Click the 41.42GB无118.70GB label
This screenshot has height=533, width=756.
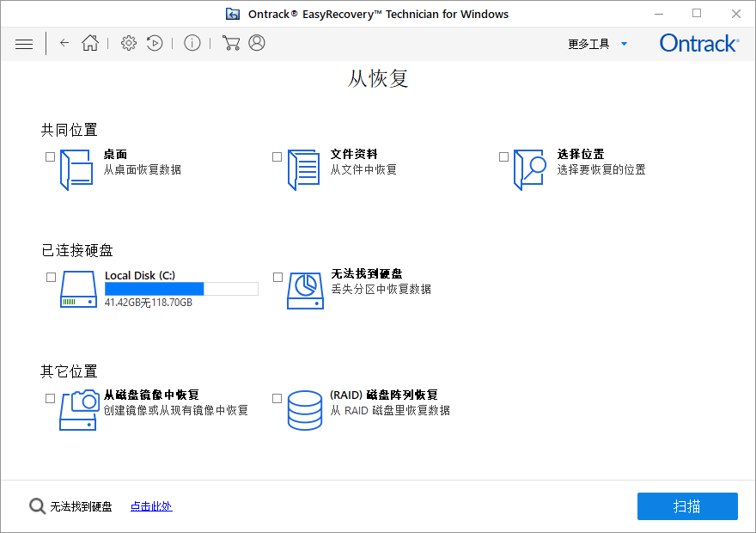pos(149,303)
